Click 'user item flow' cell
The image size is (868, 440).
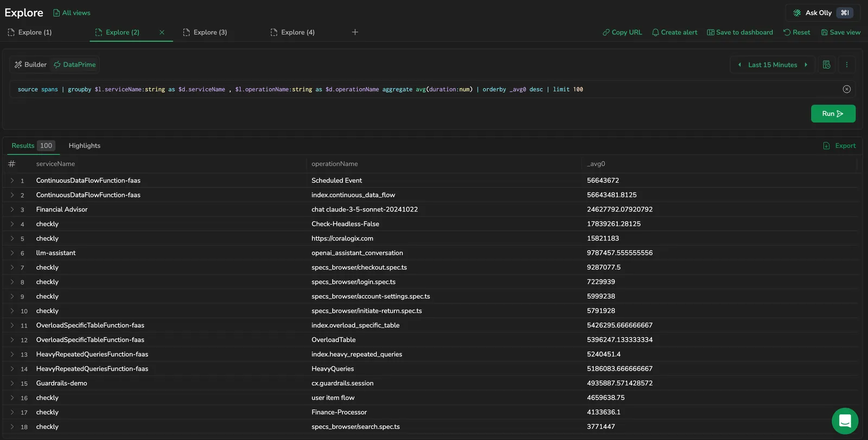(x=333, y=398)
